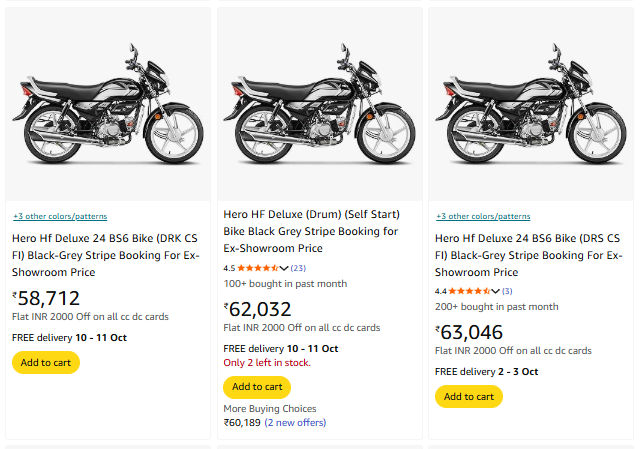View other colors for first bike listing
The image size is (640, 449).
[x=60, y=216]
